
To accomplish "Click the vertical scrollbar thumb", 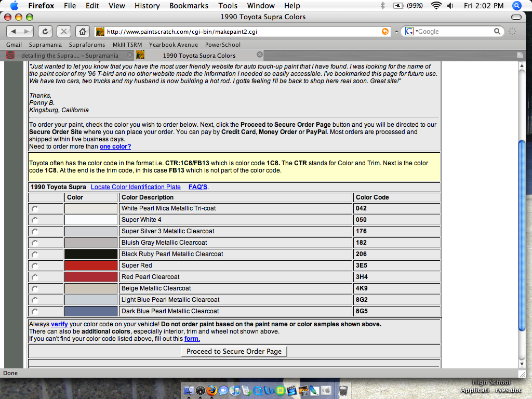I will tap(522, 236).
